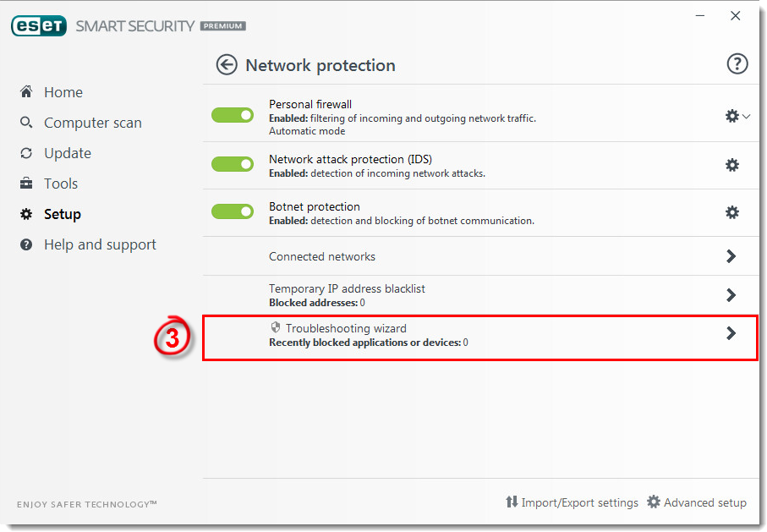Click Import/Export settings
This screenshot has height=532, width=767.
(x=581, y=502)
